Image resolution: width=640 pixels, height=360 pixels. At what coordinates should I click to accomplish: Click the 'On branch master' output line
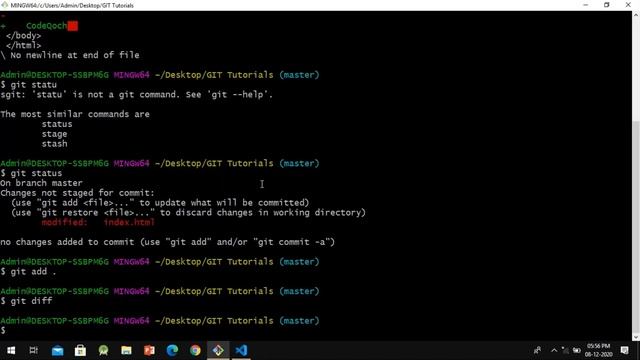[x=41, y=183]
